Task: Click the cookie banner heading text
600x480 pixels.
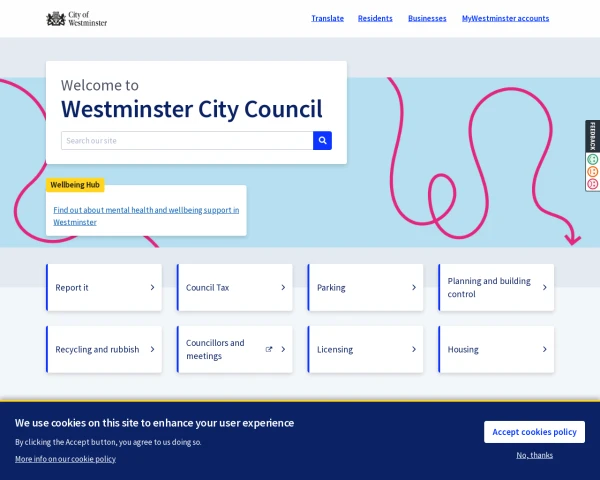Action: [155, 423]
